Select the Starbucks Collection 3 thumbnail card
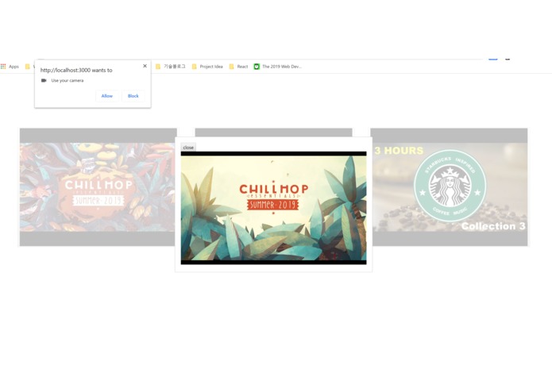Screen dimensions: 552x392 tap(450, 187)
